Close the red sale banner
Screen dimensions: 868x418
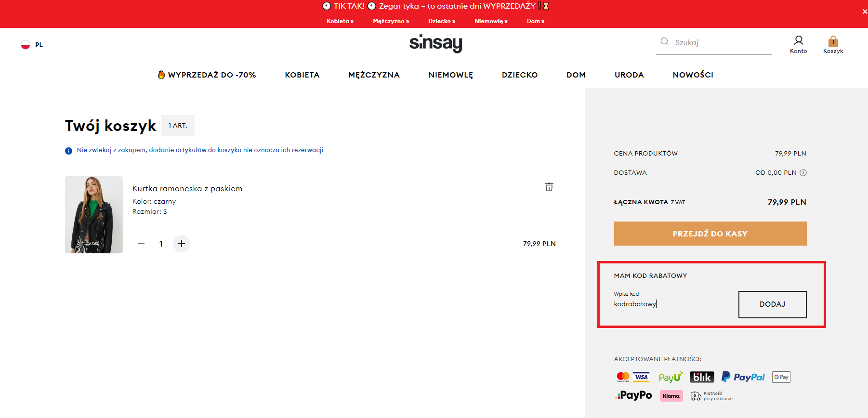coord(865,12)
